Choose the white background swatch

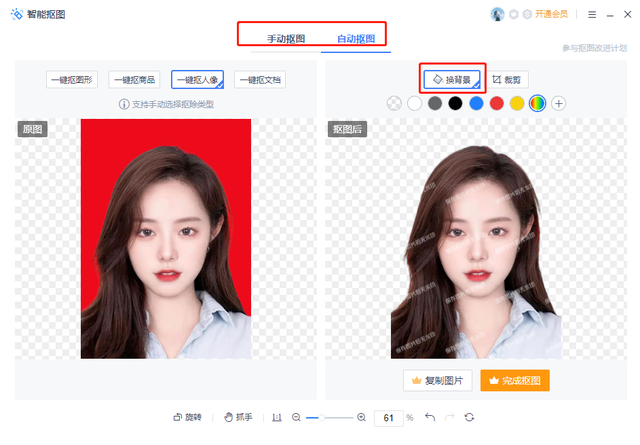click(414, 103)
